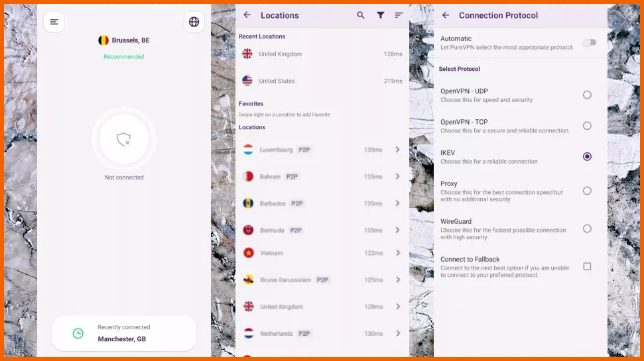
Task: Select the OpenVPN - TCP radio button
Action: 588,126
